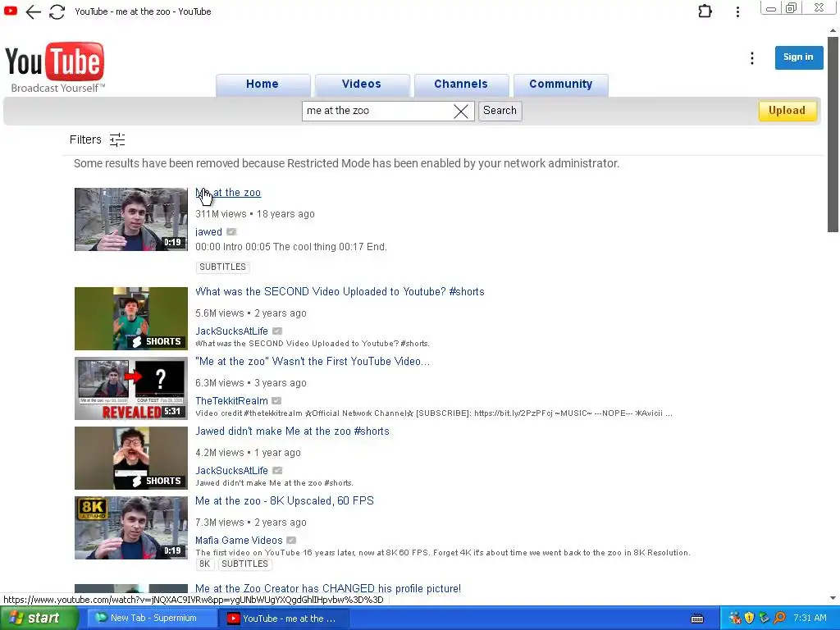Switch to the Channels tab
Image resolution: width=840 pixels, height=630 pixels.
(461, 84)
